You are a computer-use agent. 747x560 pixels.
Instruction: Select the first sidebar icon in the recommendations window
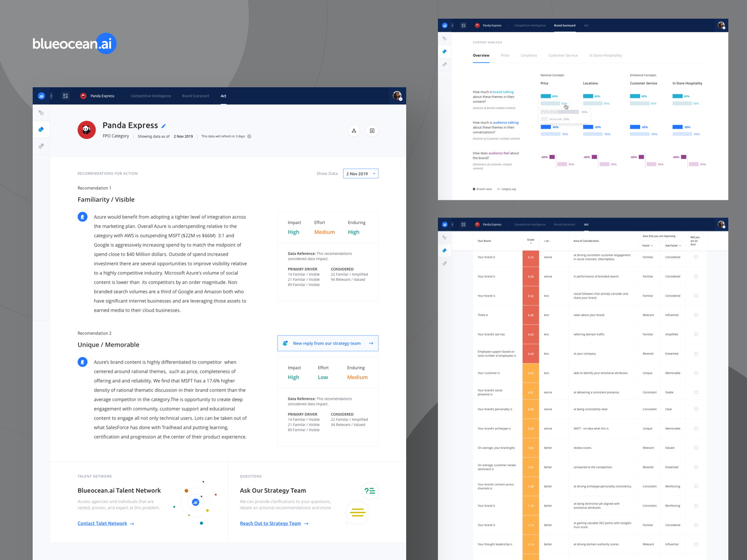(41, 112)
